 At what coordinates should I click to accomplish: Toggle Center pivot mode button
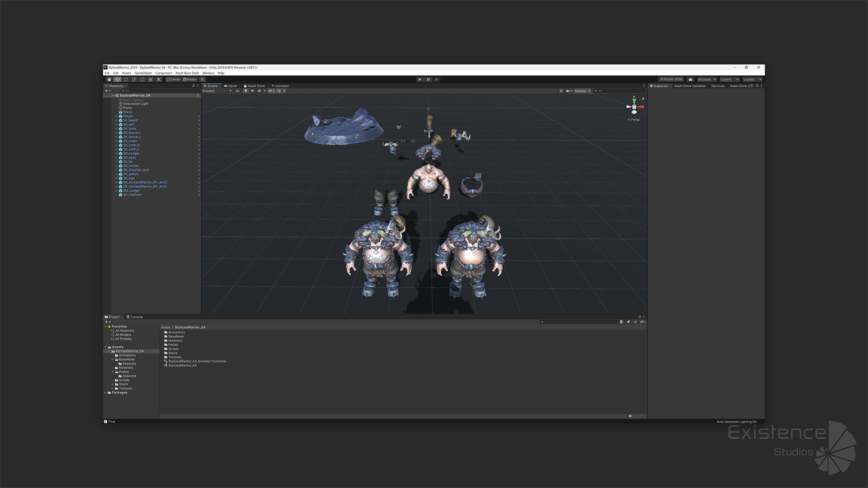pyautogui.click(x=174, y=80)
